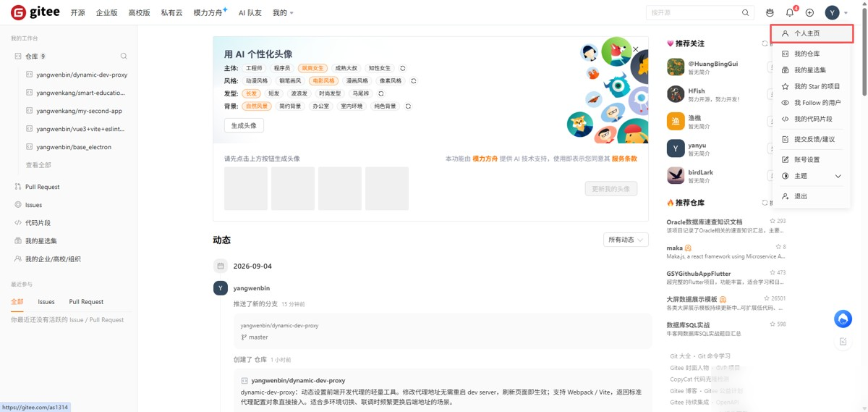Refresh the 风格 options

414,81
